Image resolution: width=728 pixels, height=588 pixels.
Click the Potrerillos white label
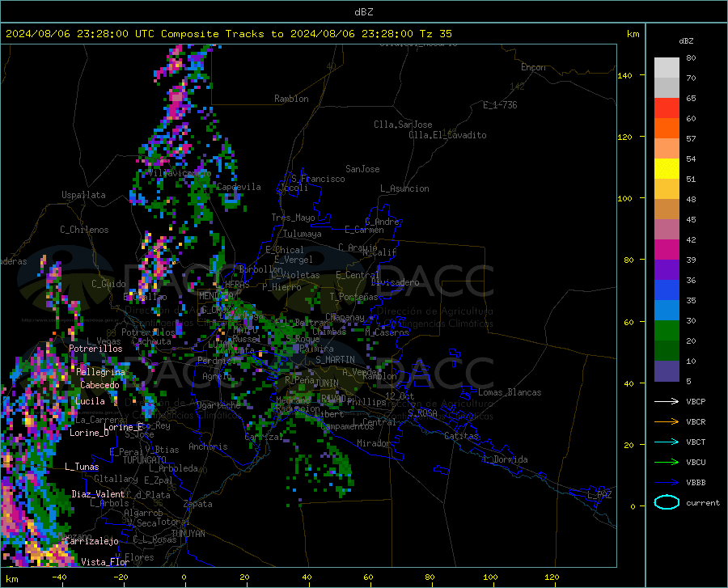pos(95,349)
